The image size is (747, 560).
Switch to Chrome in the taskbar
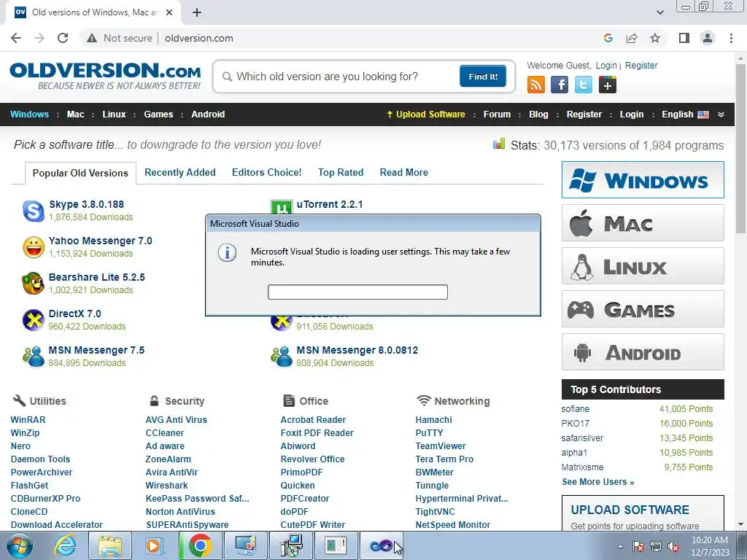click(x=200, y=545)
